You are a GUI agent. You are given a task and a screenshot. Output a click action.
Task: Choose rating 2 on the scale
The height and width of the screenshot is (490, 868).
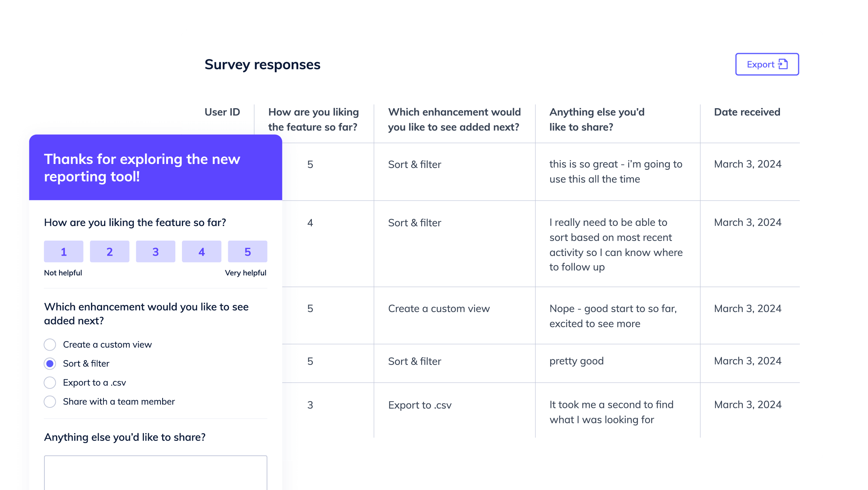click(x=110, y=252)
